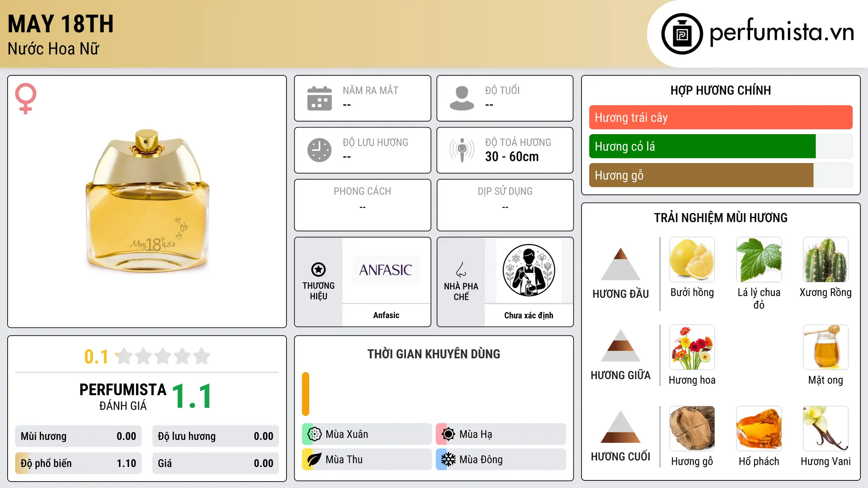Click the Hương giữa pyramid icon
This screenshot has height=488, width=868.
[x=620, y=345]
